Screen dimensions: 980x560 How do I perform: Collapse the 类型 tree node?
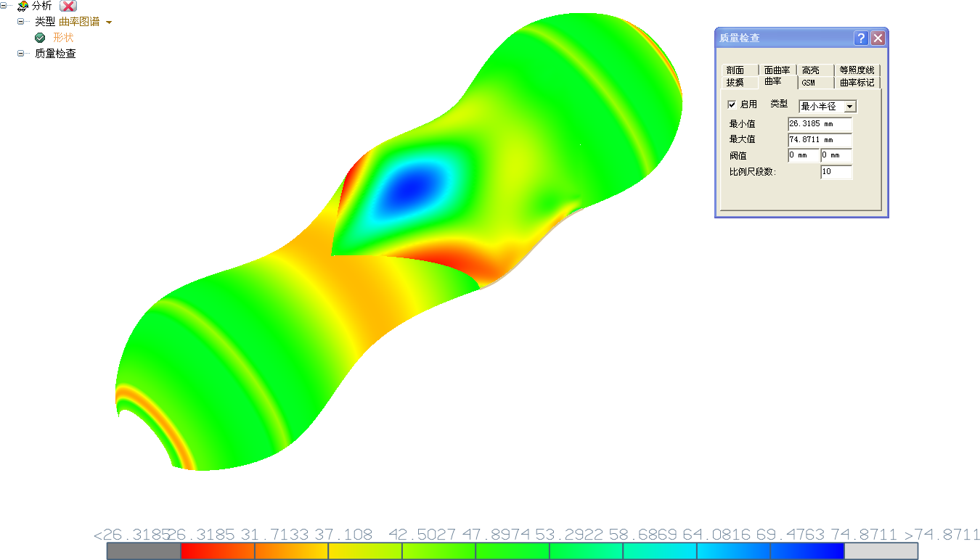tap(21, 22)
